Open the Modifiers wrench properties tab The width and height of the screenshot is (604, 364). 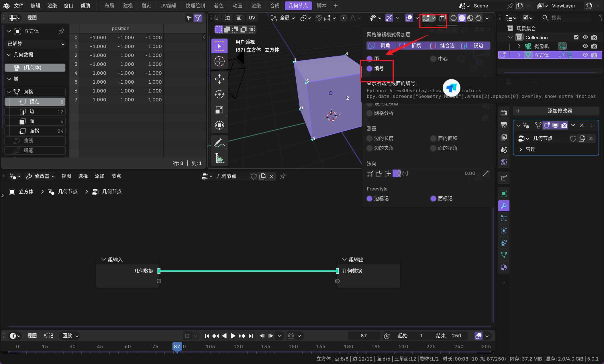504,206
